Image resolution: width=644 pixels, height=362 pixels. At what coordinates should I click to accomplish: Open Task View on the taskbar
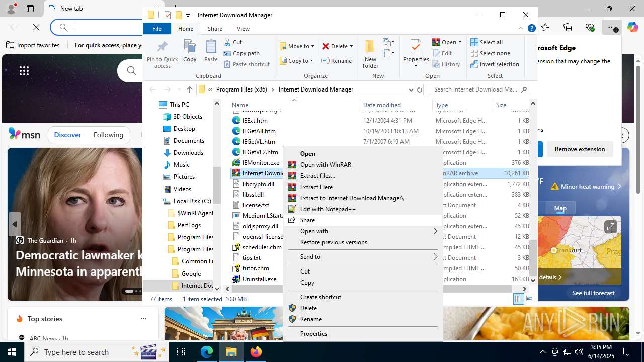coord(181,352)
